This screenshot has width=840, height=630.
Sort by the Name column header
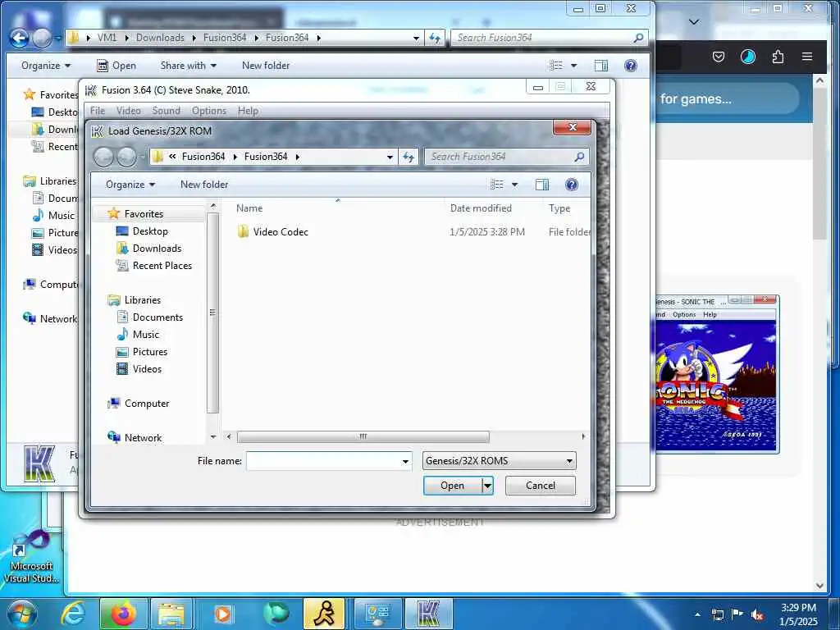(249, 208)
